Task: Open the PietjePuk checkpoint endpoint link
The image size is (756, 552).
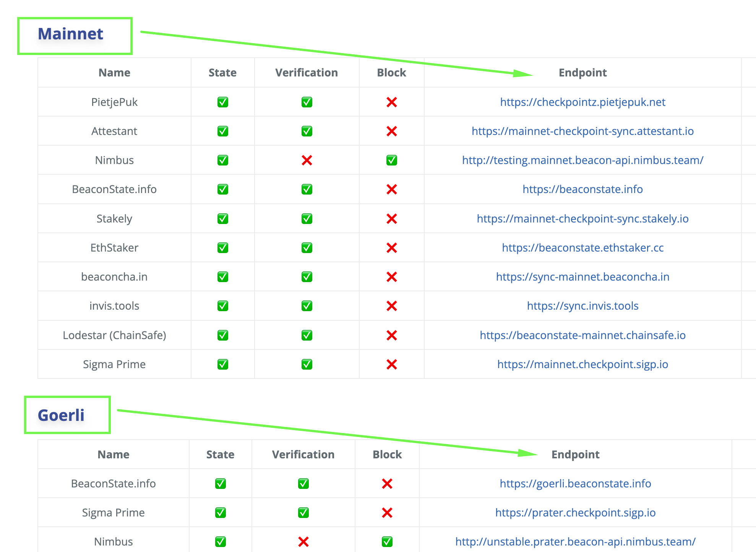Action: [x=582, y=102]
